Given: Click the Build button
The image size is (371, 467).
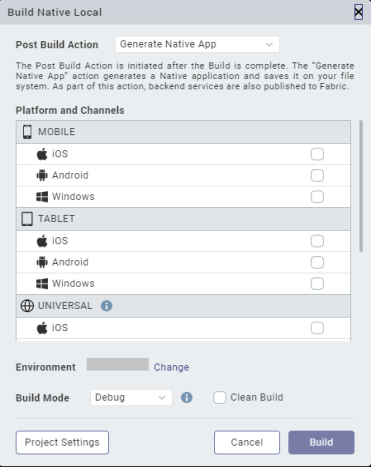Looking at the screenshot, I should [321, 442].
